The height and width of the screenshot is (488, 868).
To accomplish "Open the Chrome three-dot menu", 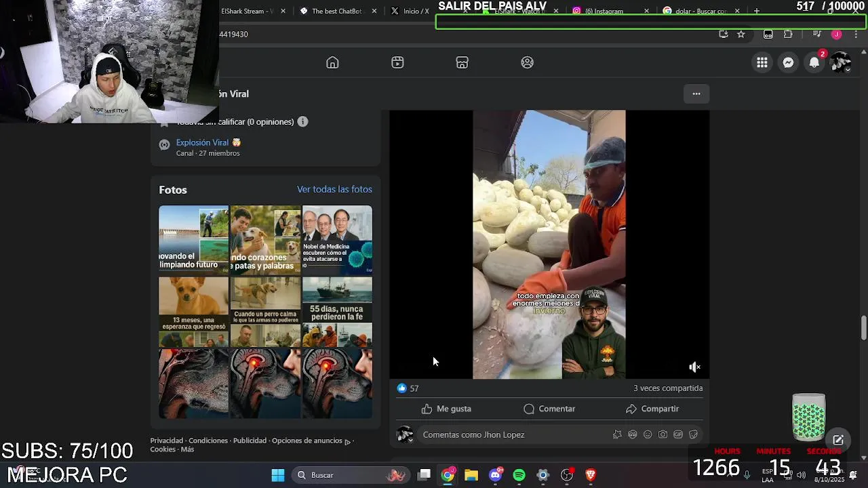I will pyautogui.click(x=856, y=34).
